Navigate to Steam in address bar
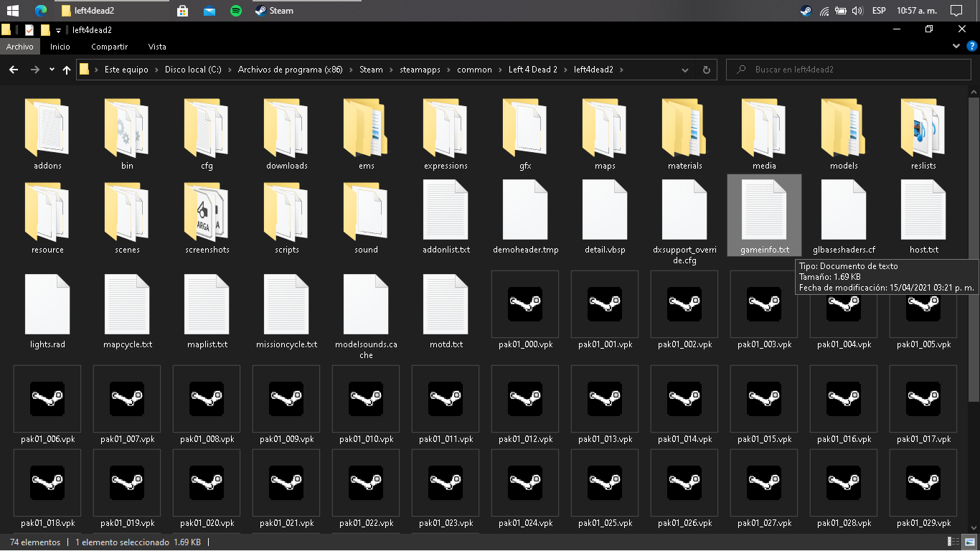980x551 pixels. tap(371, 70)
